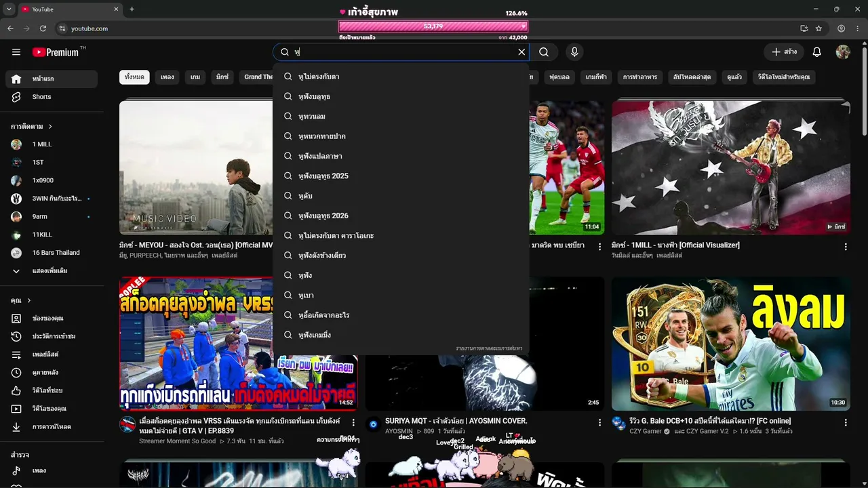The width and height of the screenshot is (868, 488).
Task: Open the 16 Bars Thailand channel
Action: (x=52, y=253)
